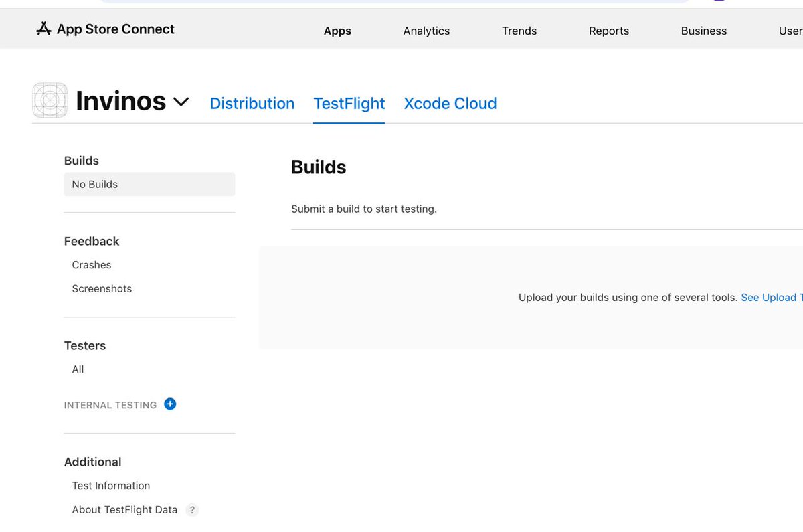Viewport: 803px width, 532px height.
Task: Follow the See Upload Tools link
Action: click(772, 298)
